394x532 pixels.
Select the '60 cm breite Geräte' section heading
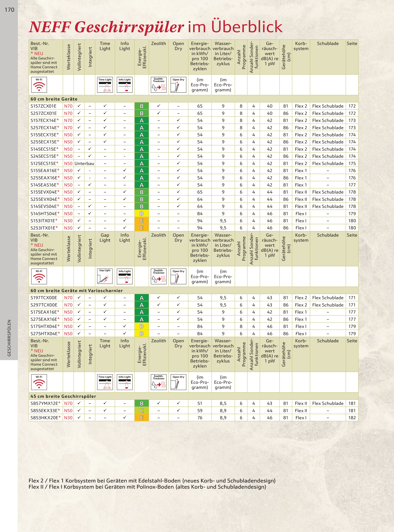[x=54, y=99]
